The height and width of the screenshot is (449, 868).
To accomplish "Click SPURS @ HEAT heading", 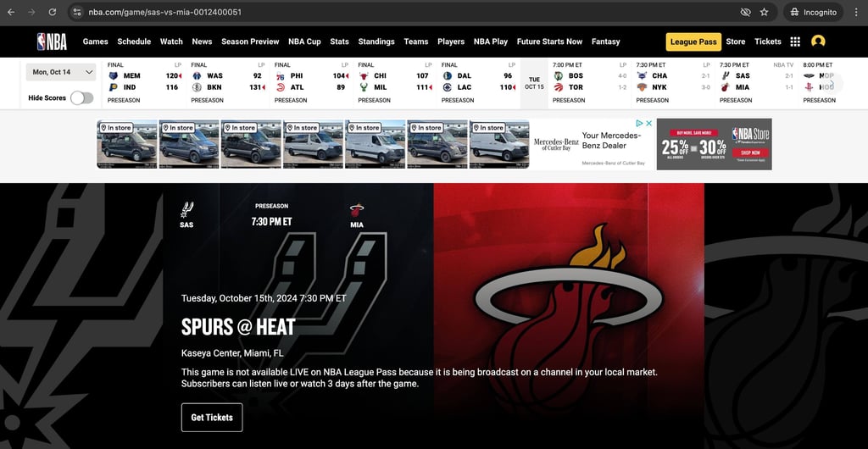I will coord(238,327).
